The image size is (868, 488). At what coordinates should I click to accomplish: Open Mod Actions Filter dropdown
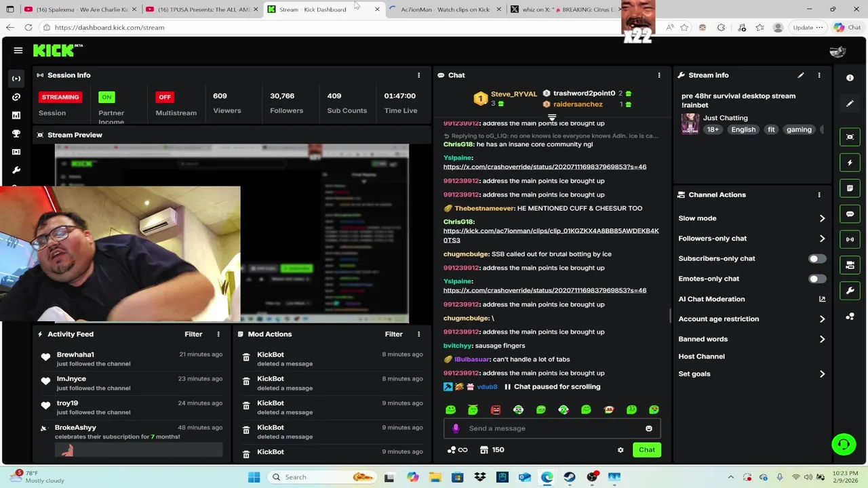393,334
